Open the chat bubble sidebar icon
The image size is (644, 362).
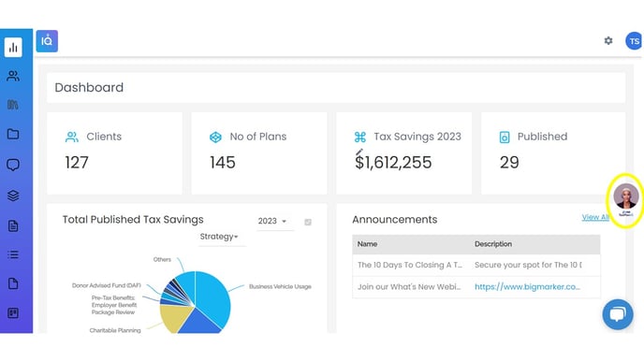coord(13,165)
